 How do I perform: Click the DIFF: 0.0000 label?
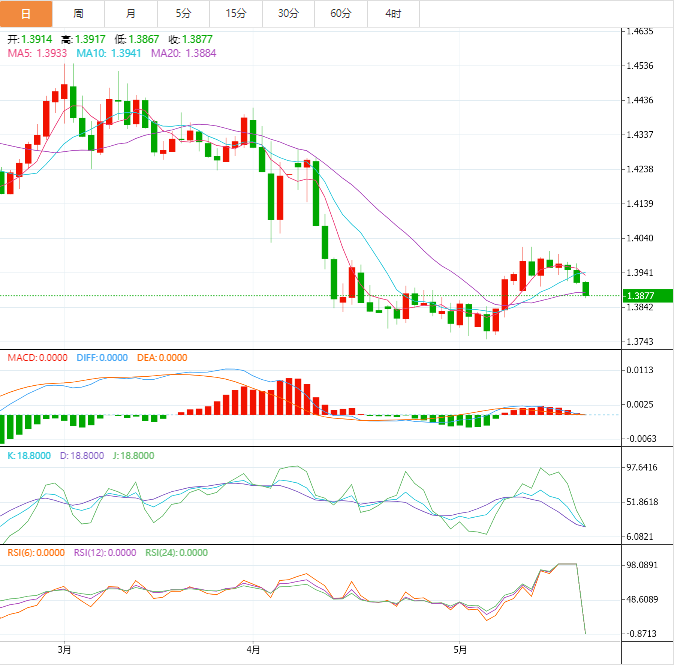(102, 358)
